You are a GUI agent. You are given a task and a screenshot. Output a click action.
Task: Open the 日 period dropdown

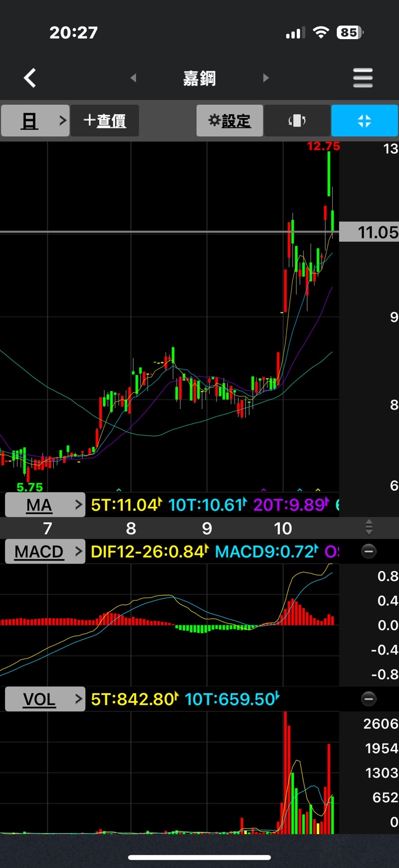click(35, 121)
